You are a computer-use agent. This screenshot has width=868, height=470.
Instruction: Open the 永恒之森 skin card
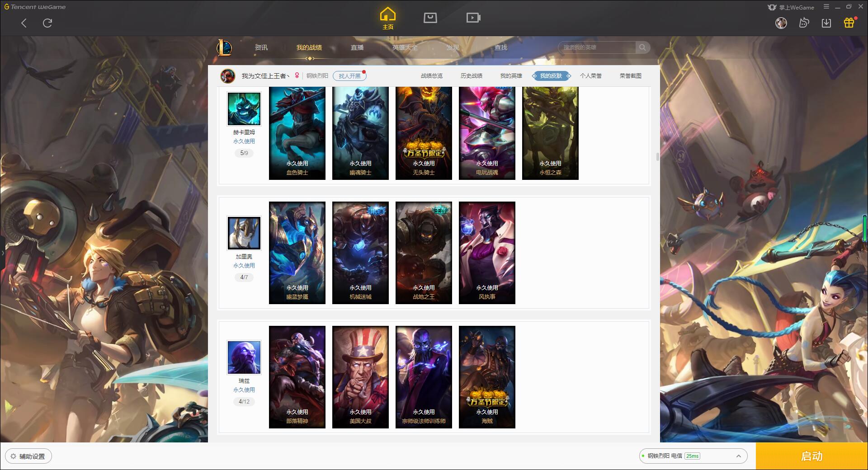click(550, 133)
